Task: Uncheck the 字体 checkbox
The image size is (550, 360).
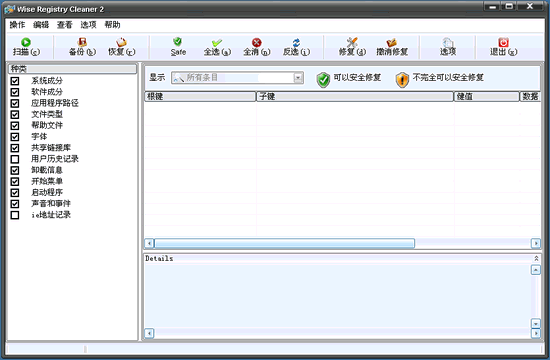Action: click(15, 137)
